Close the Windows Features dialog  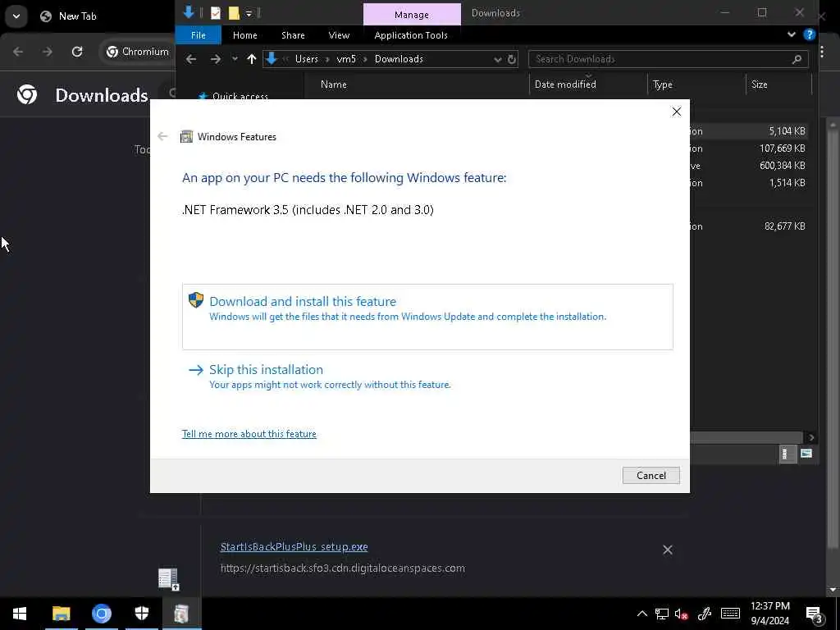tap(677, 112)
